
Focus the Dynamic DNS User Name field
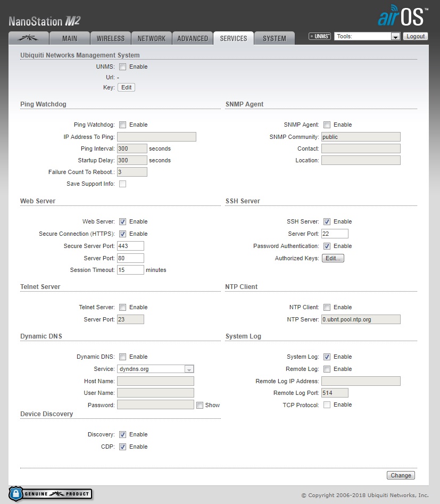point(155,393)
